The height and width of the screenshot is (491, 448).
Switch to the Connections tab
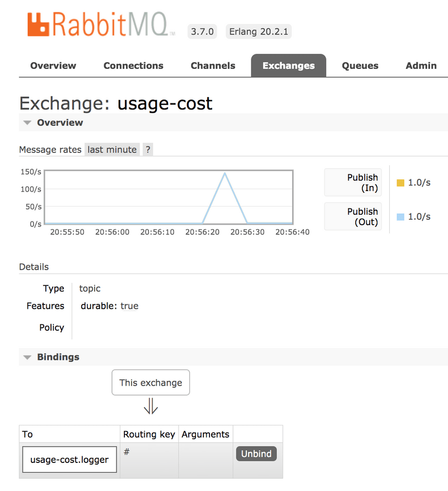(133, 66)
